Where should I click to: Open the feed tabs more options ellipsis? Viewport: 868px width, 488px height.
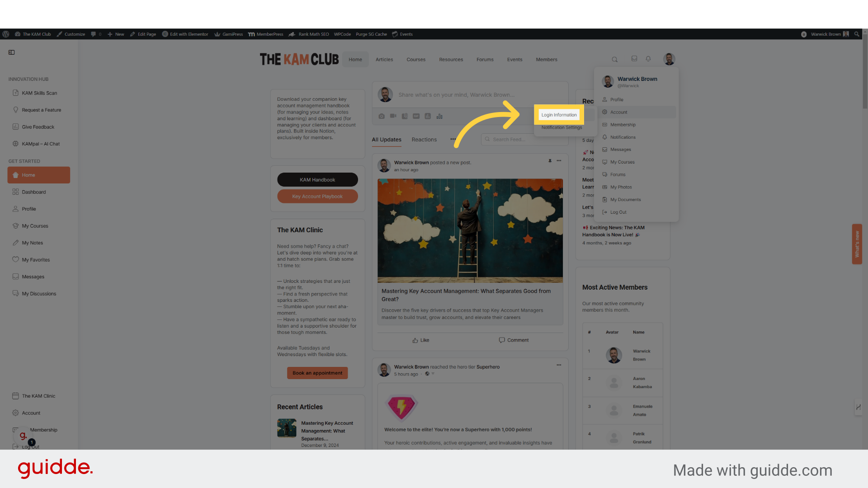pyautogui.click(x=453, y=139)
